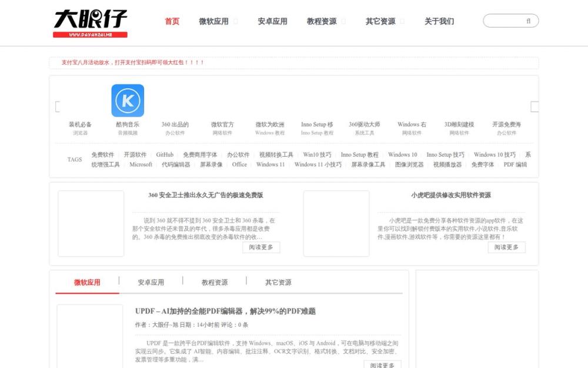Select the 屏幕录像工具 tag
Viewport: 588px width, 368px height.
tap(368, 164)
